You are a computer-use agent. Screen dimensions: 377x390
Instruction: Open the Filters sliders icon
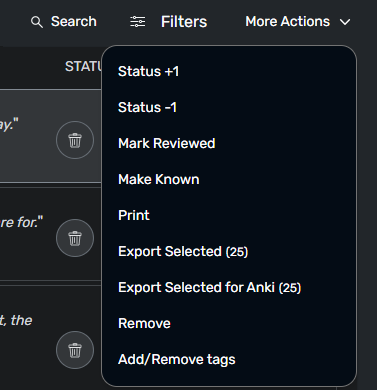[137, 22]
